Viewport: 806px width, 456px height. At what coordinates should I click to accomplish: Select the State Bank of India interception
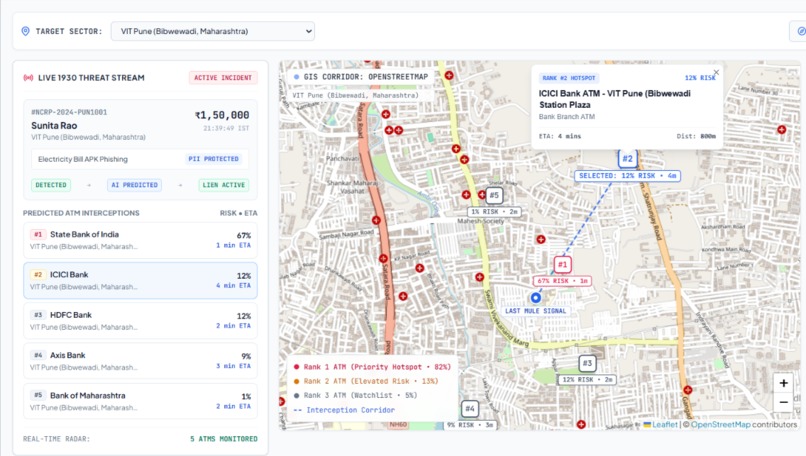[x=140, y=240]
